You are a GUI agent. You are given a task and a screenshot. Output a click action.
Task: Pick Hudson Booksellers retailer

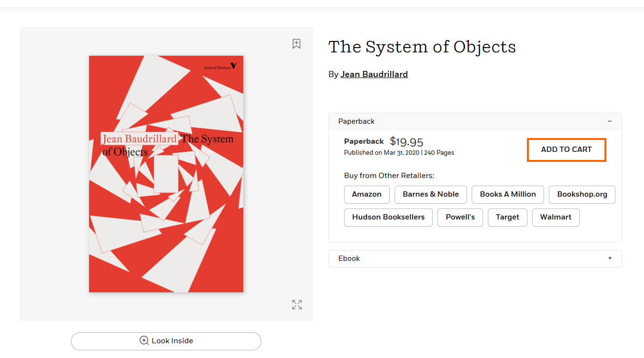[x=388, y=217]
